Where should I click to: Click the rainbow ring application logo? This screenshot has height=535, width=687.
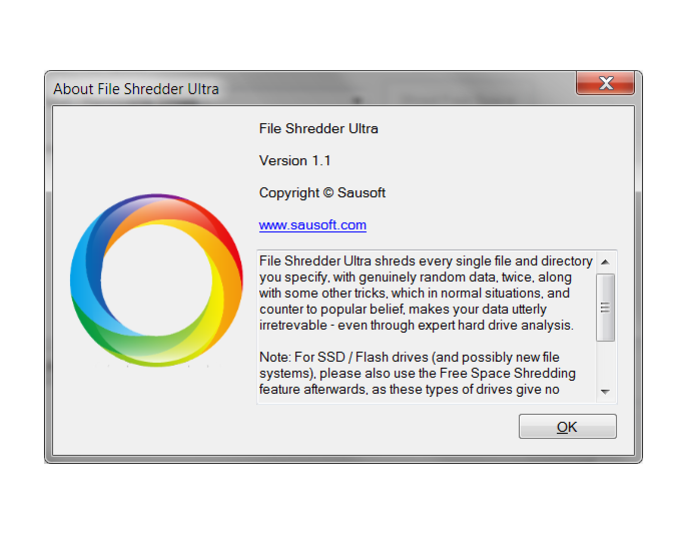pyautogui.click(x=156, y=280)
